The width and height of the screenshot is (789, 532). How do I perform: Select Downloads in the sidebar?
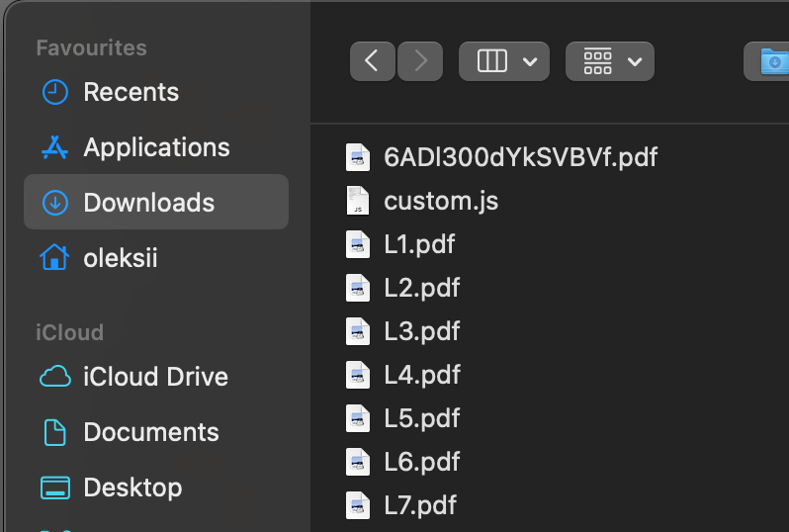coord(156,202)
